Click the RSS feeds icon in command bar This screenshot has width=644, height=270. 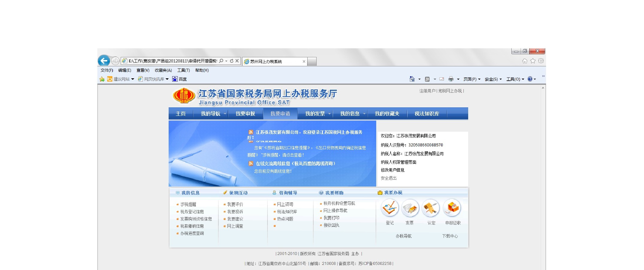coord(427,79)
